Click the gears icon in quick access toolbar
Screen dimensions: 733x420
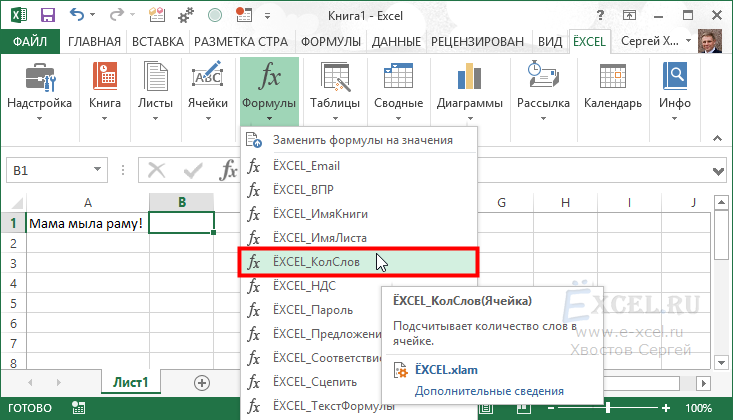point(186,15)
